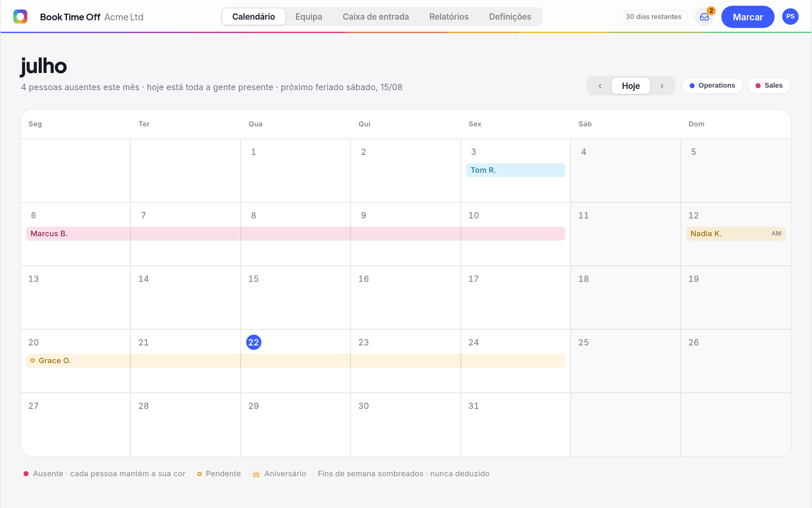Go to next month with right chevron
This screenshot has height=508, width=812.
(x=662, y=86)
